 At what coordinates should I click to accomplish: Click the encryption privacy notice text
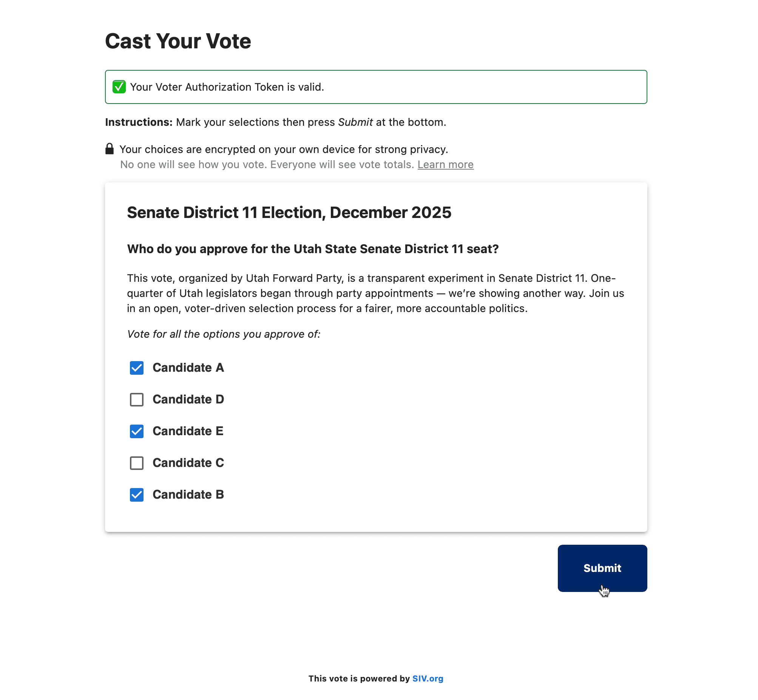click(284, 149)
